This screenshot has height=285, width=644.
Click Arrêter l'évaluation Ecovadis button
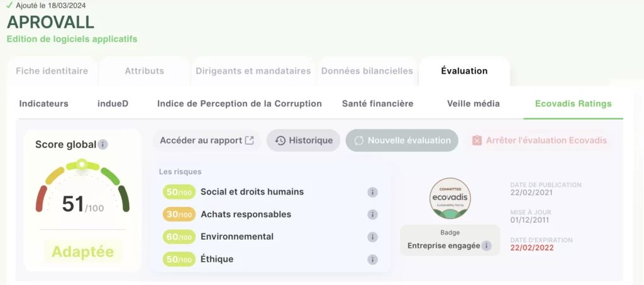click(x=540, y=140)
